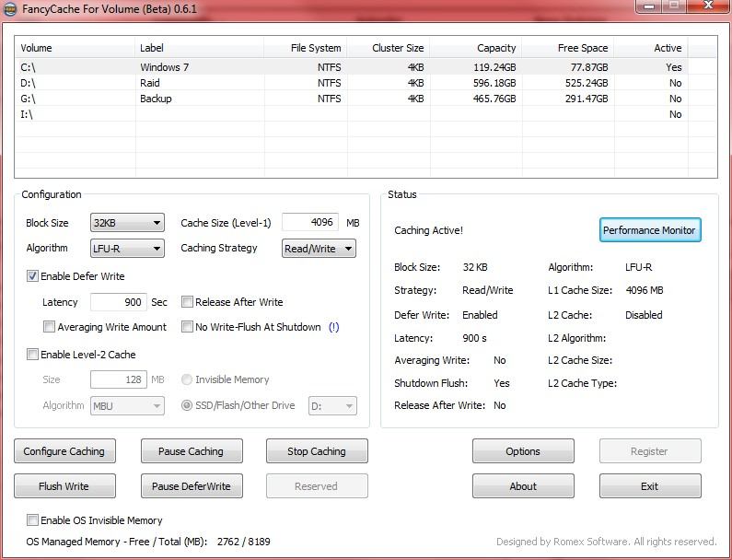Click the Active column header
The image size is (732, 560).
coord(651,48)
